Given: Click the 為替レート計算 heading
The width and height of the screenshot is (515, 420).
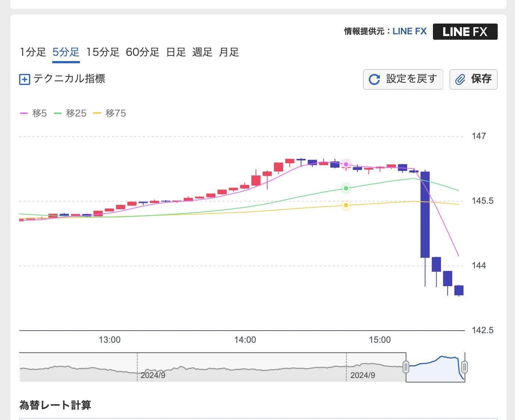Looking at the screenshot, I should coord(55,405).
